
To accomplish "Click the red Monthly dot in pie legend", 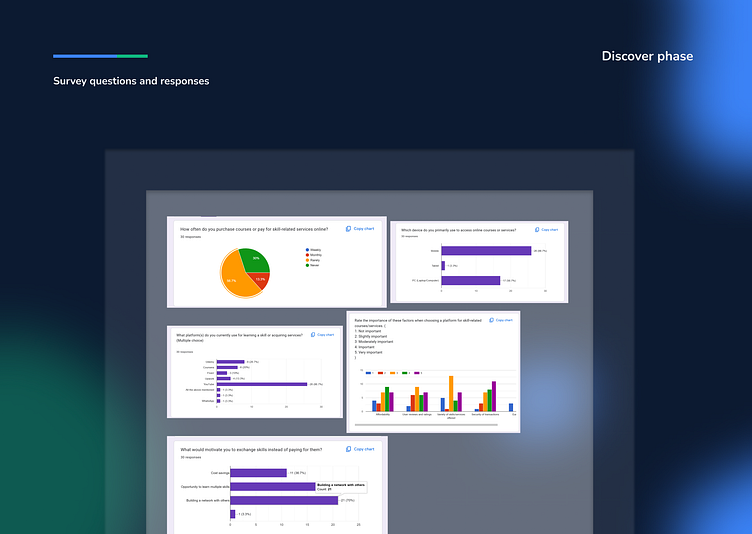I will pos(307,255).
